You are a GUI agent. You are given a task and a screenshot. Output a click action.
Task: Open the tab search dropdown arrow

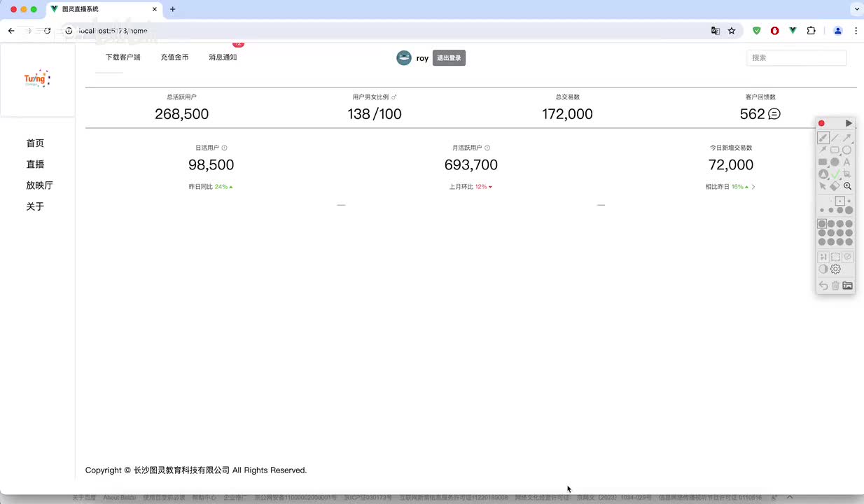[x=856, y=9]
